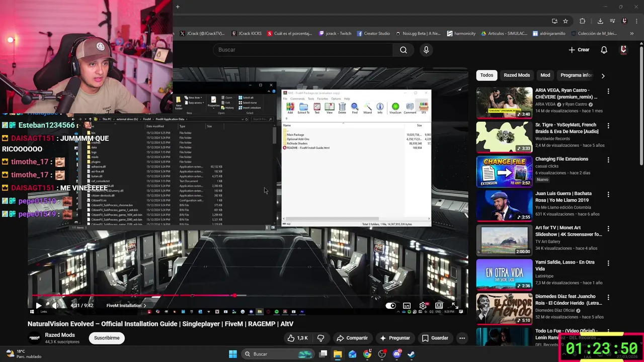The width and height of the screenshot is (644, 362).
Task: Open the Razed Mods channel avatar
Action: [x=34, y=338]
